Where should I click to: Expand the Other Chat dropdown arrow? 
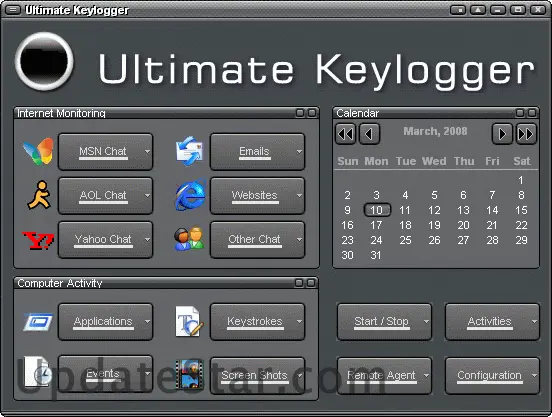click(x=299, y=240)
